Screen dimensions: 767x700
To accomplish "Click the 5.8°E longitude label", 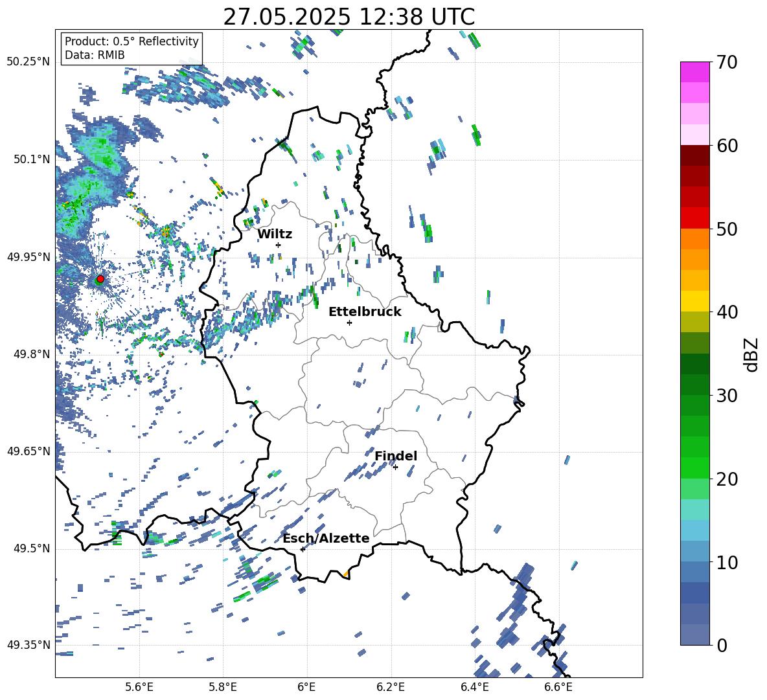I will [223, 687].
